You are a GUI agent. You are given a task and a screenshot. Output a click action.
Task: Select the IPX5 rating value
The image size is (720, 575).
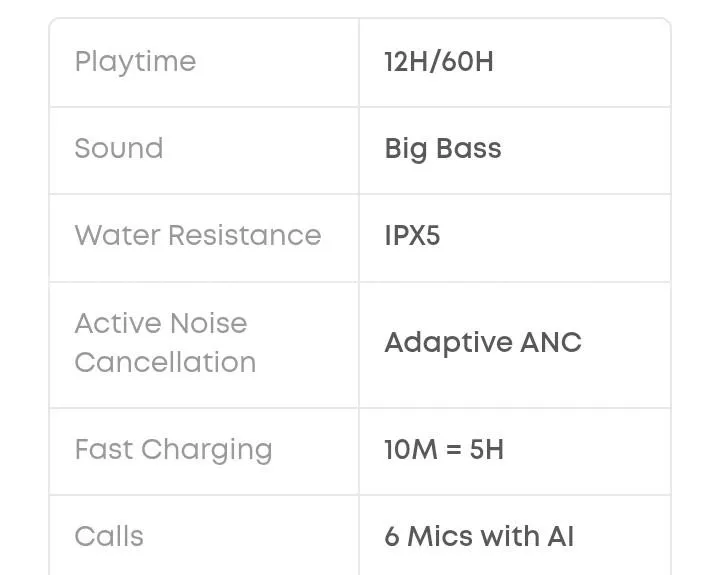[412, 236]
